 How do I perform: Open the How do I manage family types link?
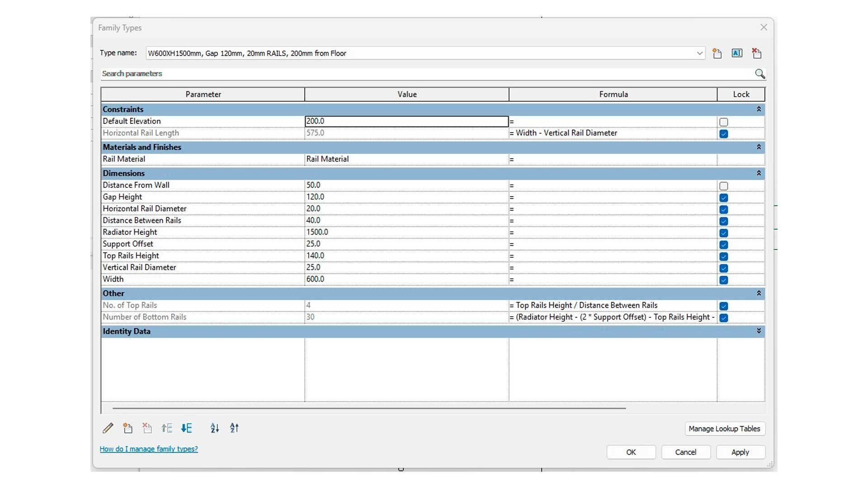click(149, 449)
